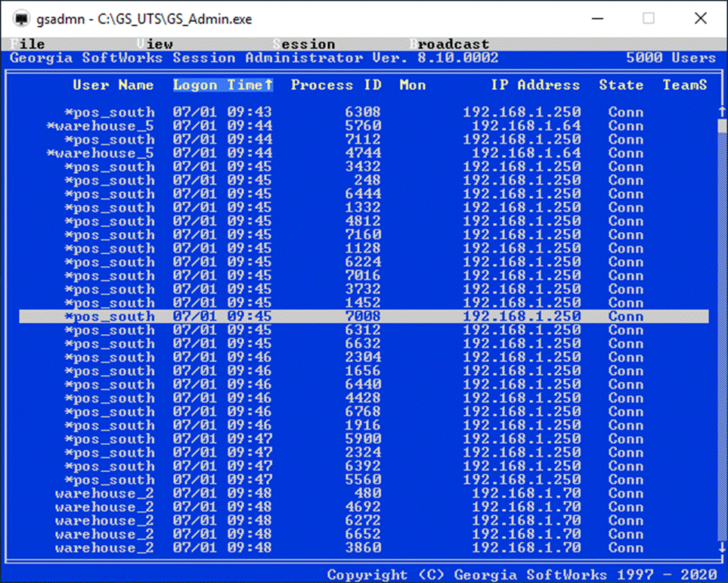Select session with process ID 7112
Image resolution: width=728 pixels, height=583 pixels.
(364, 139)
